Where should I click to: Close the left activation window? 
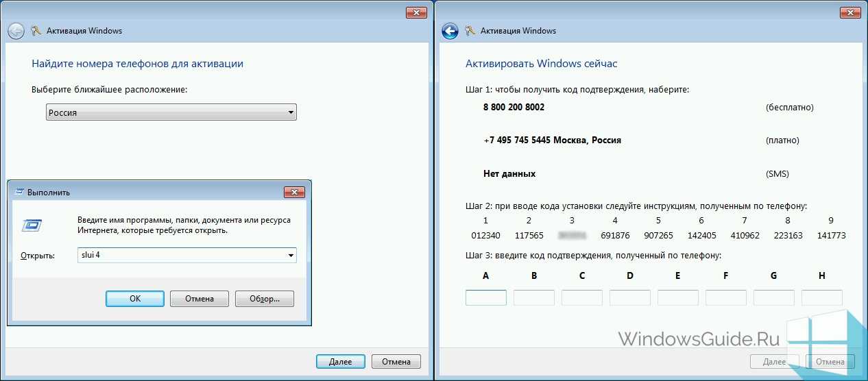pos(416,12)
